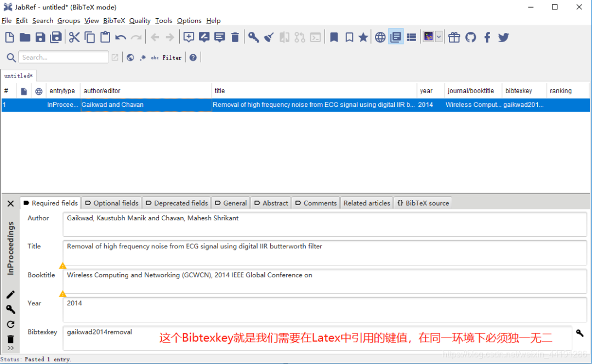
Task: Open the BibTeX source tab
Action: click(x=423, y=203)
